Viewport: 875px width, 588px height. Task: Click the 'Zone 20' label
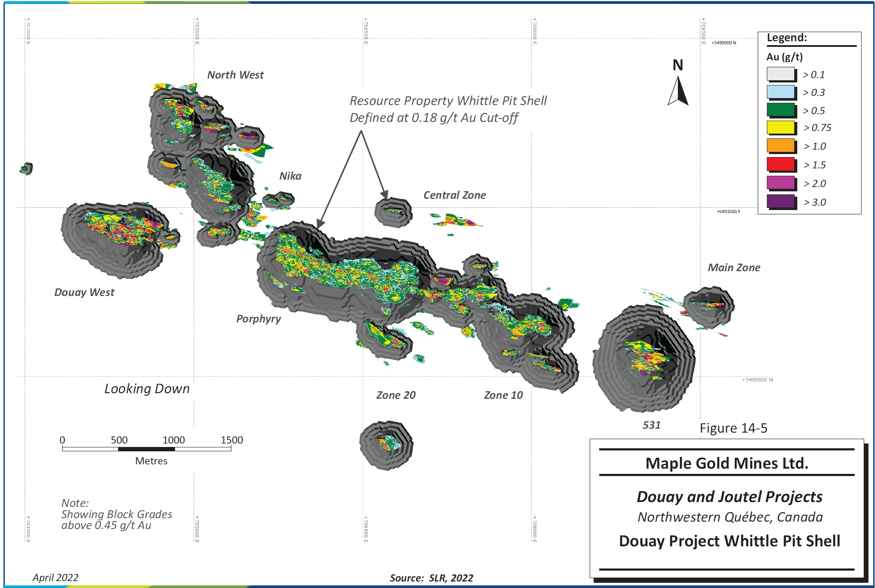396,395
